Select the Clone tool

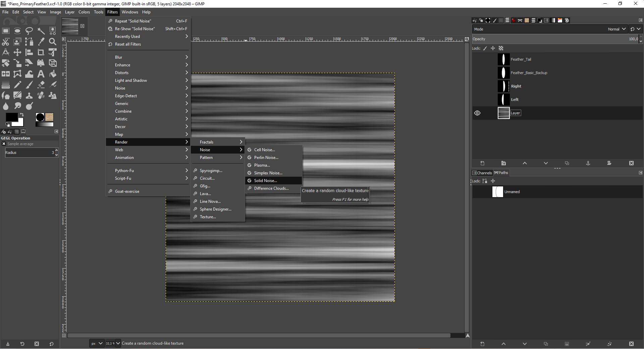click(x=29, y=96)
